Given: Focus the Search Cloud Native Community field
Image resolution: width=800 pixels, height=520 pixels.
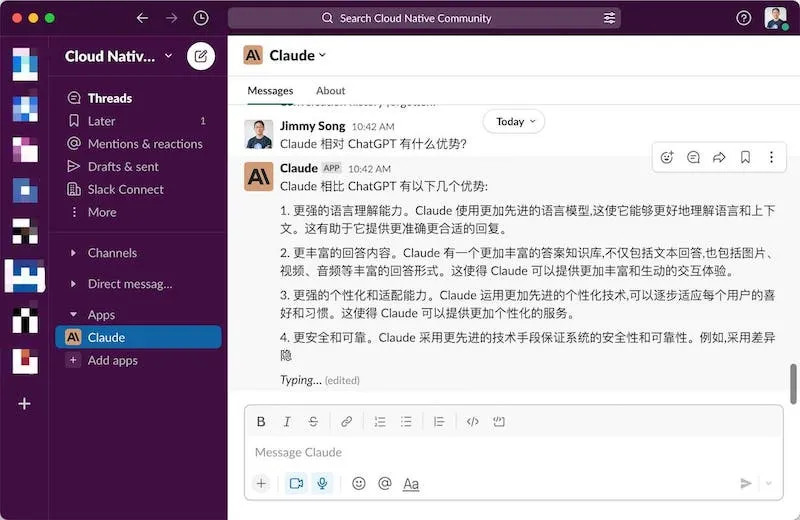Looking at the screenshot, I should coord(424,18).
